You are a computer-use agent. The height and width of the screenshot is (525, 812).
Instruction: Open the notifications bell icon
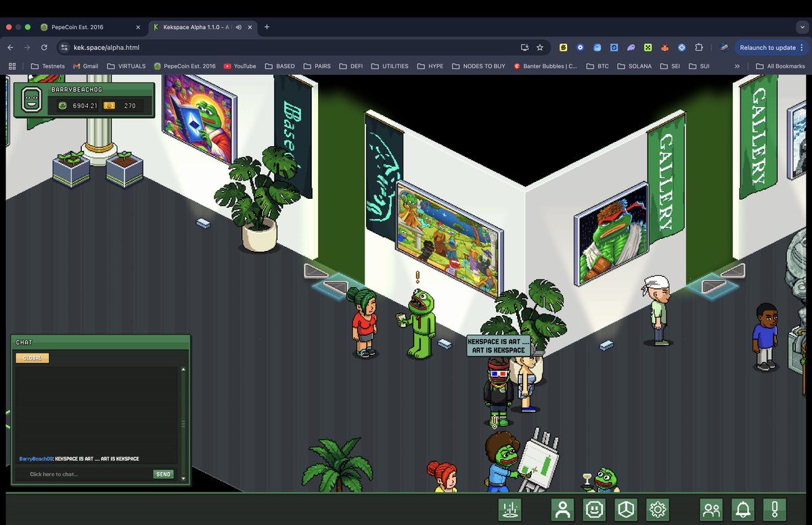point(744,509)
